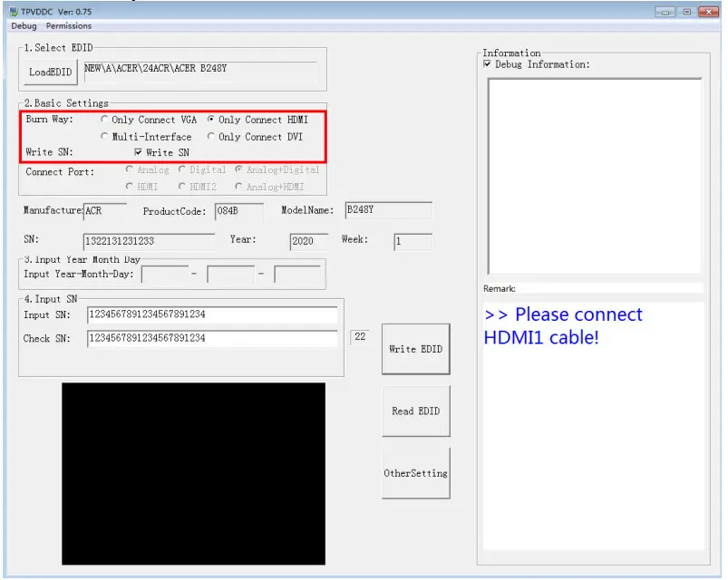The height and width of the screenshot is (580, 728).
Task: Select the 'Only Connect DVI' option
Action: pyautogui.click(x=210, y=136)
